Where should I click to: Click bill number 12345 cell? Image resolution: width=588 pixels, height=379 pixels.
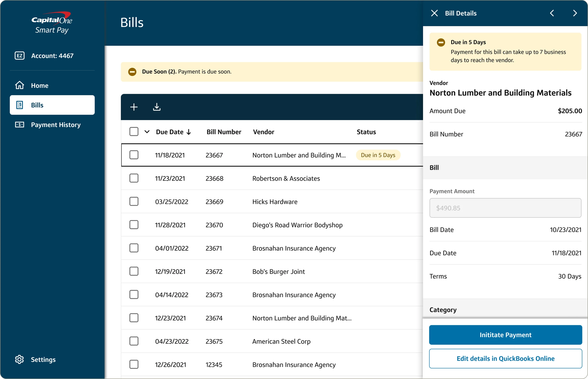(x=214, y=365)
